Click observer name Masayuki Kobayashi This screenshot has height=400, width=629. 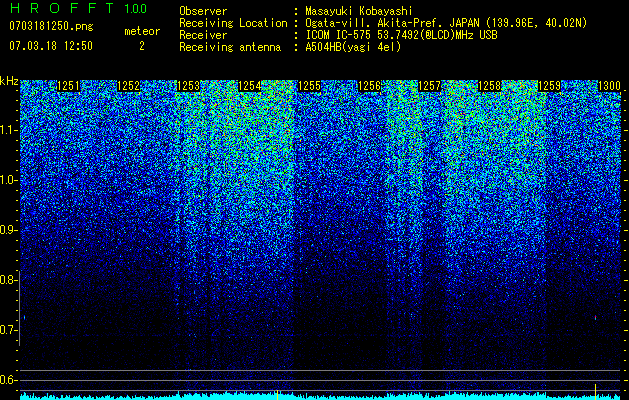click(x=359, y=11)
